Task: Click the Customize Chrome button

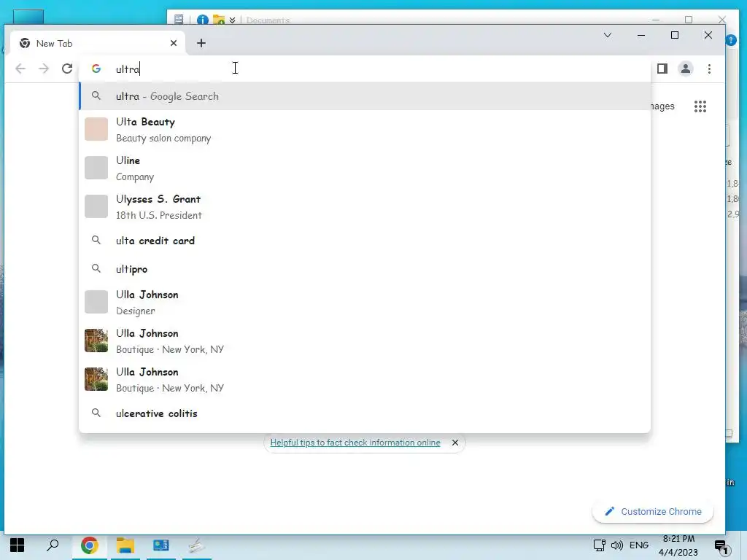Action: [x=653, y=511]
